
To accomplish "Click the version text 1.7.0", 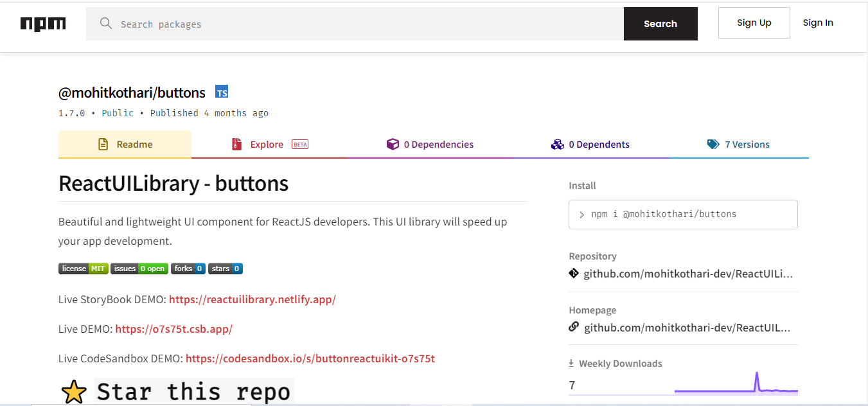I will click(x=72, y=113).
